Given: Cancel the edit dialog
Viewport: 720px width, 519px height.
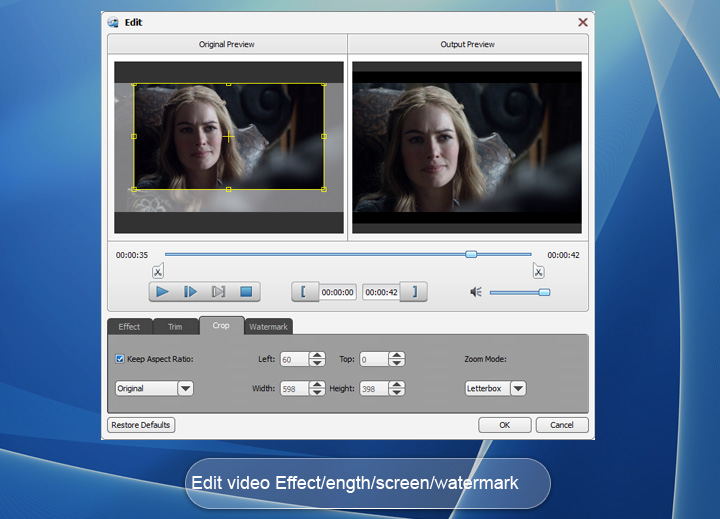Looking at the screenshot, I should coord(562,425).
